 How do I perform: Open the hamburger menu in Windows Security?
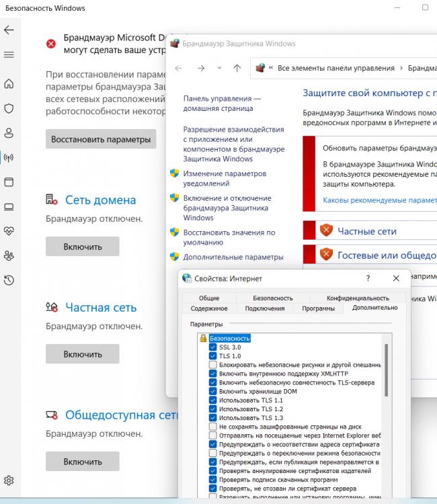pos(9,54)
